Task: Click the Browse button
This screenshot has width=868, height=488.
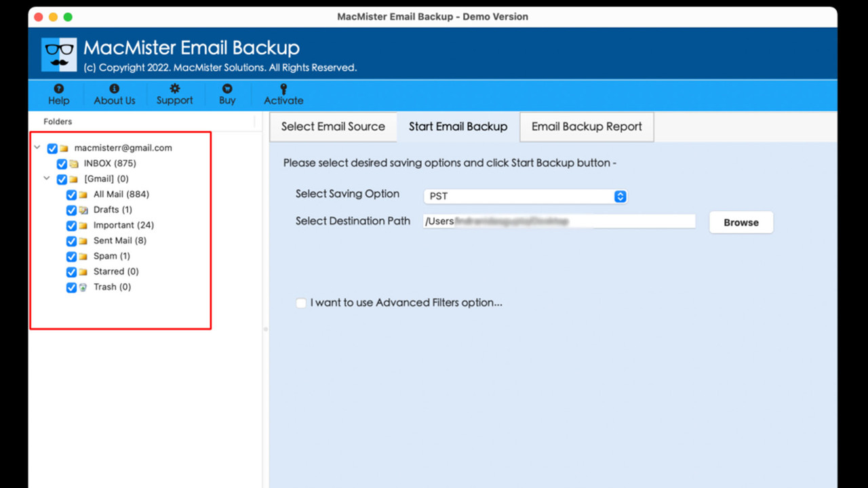Action: (741, 222)
